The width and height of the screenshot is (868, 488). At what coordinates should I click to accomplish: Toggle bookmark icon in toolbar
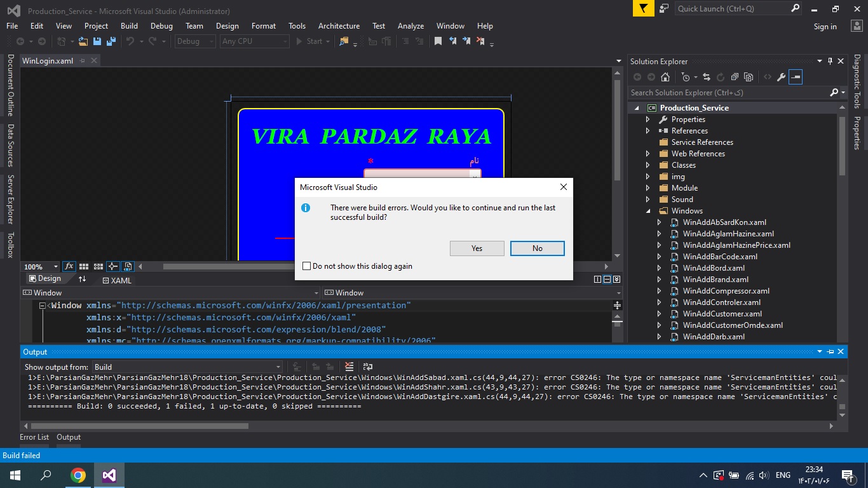438,41
